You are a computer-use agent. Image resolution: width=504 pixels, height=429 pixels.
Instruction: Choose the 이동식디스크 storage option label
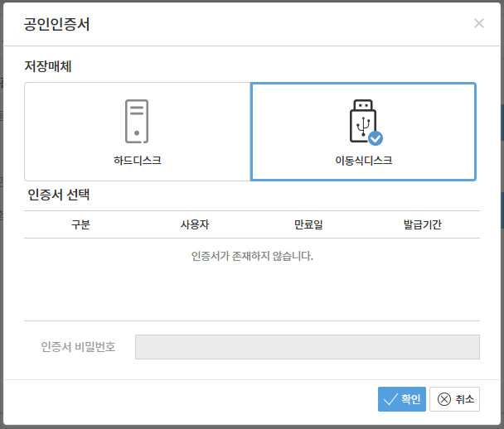(x=363, y=160)
